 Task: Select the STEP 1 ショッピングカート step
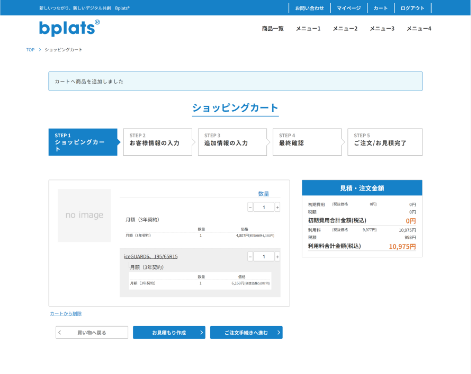click(83, 142)
